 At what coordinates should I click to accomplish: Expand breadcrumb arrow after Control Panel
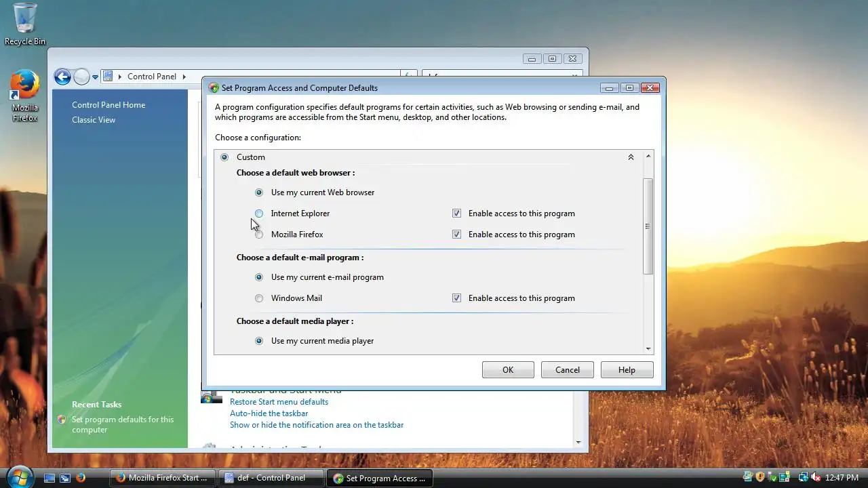184,77
